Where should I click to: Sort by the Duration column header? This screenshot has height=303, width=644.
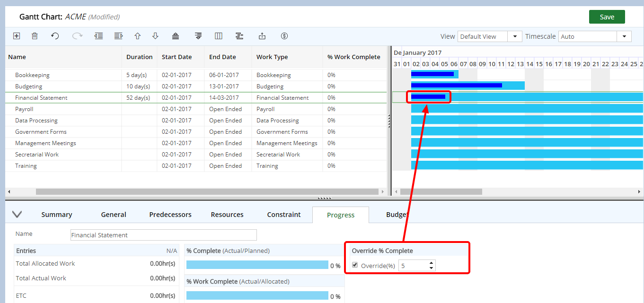[x=140, y=57]
